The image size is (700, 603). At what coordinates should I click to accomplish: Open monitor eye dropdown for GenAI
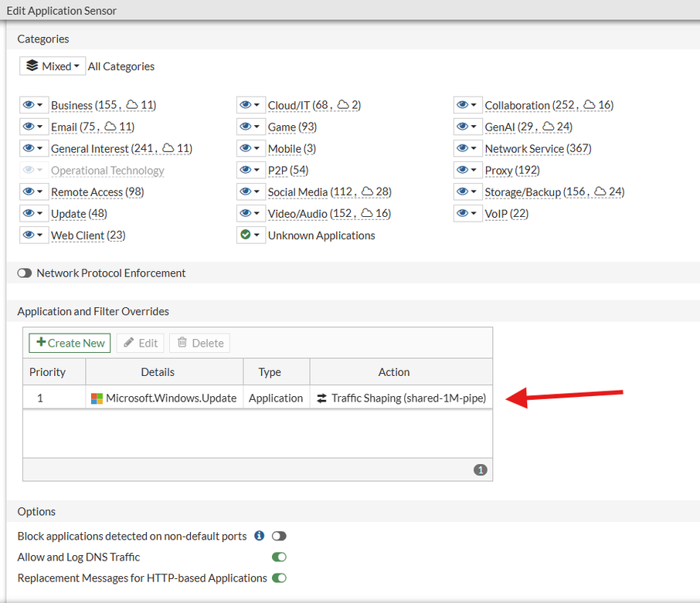(x=468, y=127)
